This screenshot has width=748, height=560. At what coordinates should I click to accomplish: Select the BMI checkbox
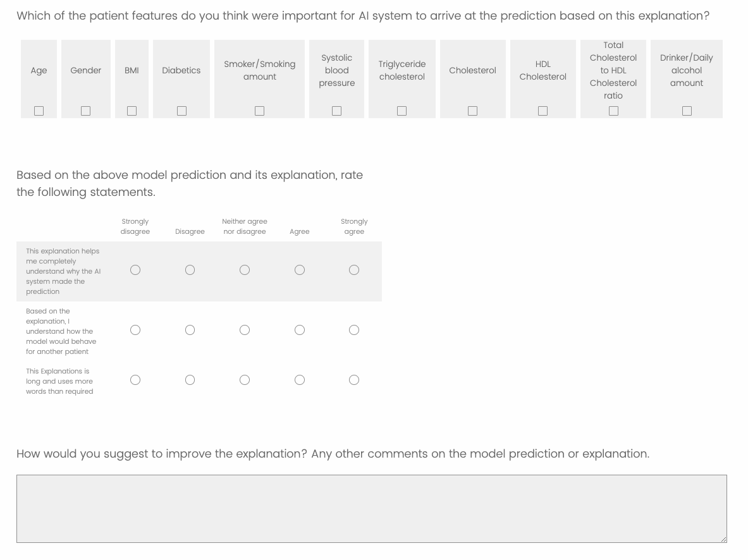coord(132,111)
